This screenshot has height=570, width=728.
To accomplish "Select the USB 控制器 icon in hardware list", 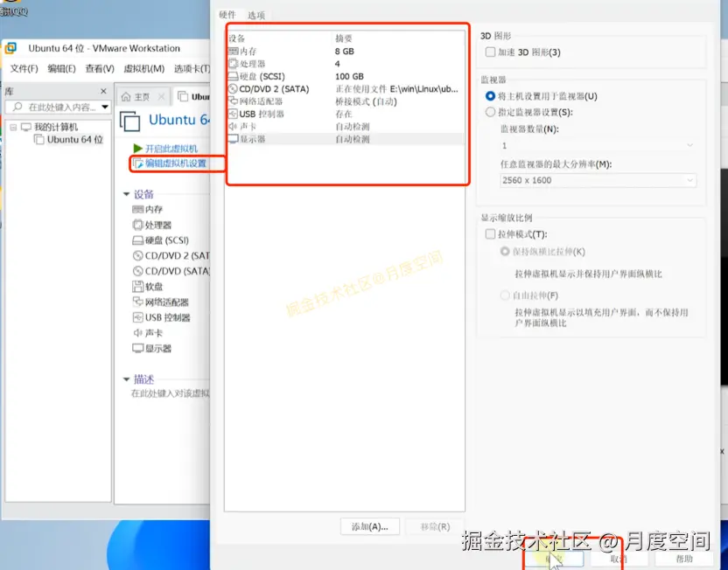I will coord(234,115).
